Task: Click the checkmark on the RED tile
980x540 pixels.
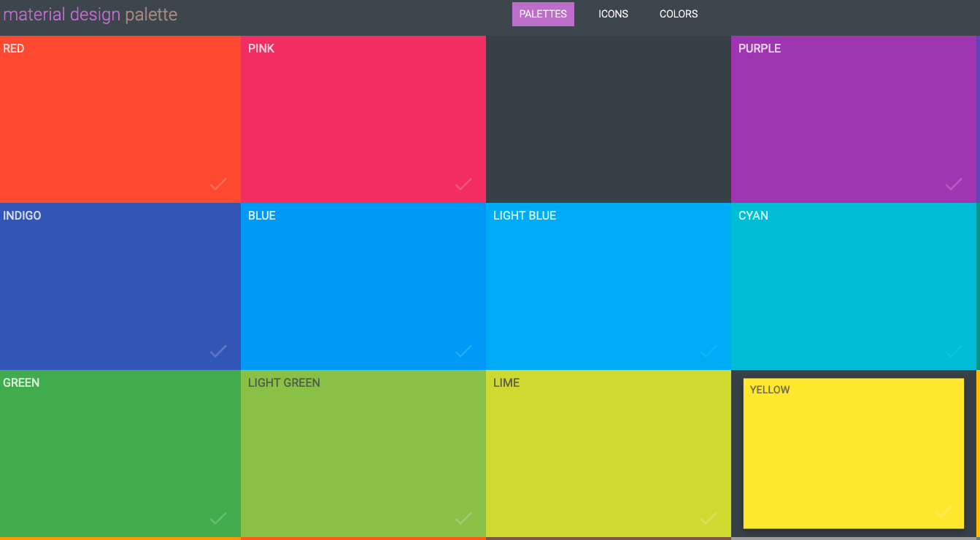Action: tap(218, 185)
